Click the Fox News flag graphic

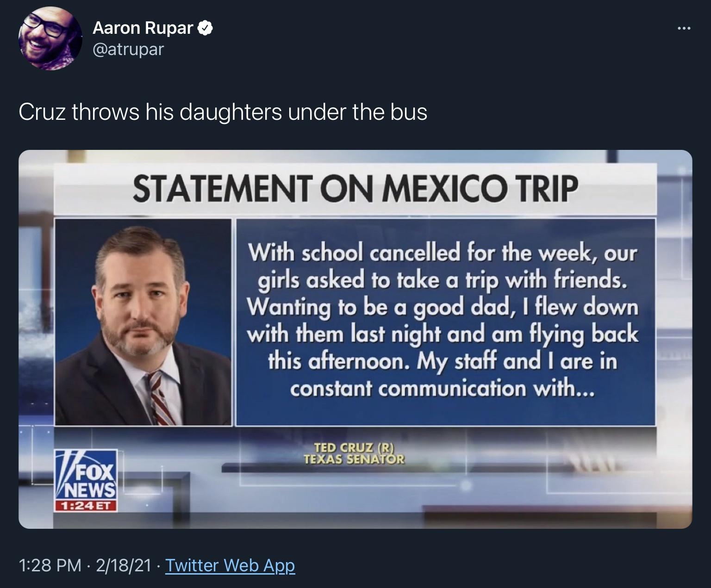point(65,470)
